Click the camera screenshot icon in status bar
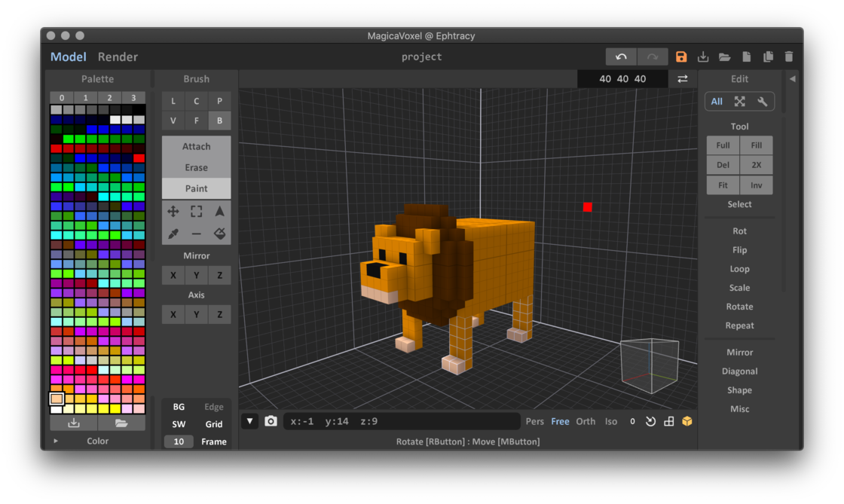 pyautogui.click(x=271, y=421)
